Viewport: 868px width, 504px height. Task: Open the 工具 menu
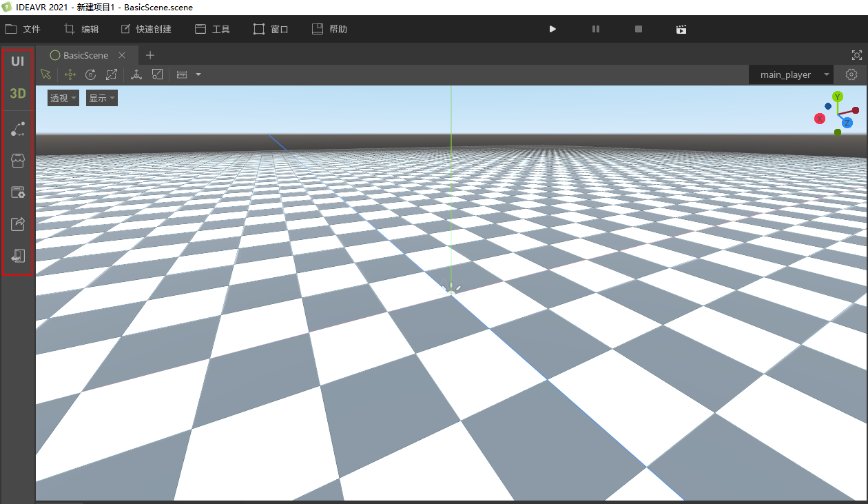212,29
